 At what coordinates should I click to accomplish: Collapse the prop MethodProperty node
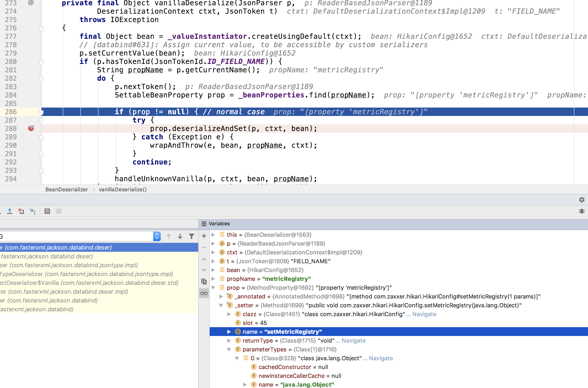coord(213,288)
